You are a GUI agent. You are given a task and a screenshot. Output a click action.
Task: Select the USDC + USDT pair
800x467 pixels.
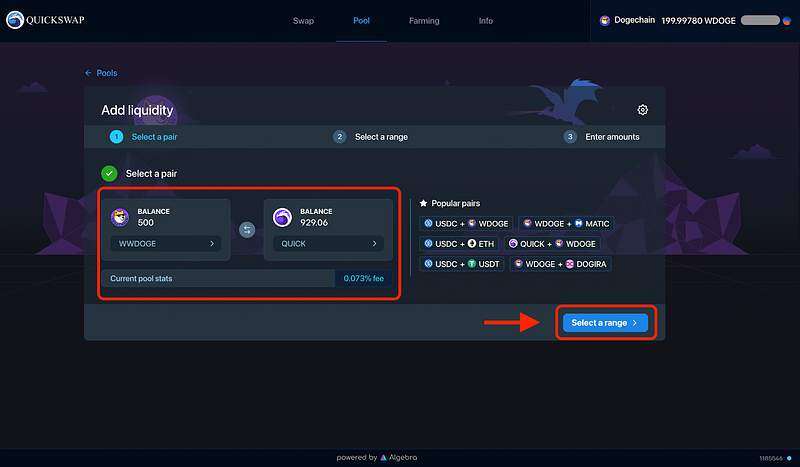click(x=462, y=264)
